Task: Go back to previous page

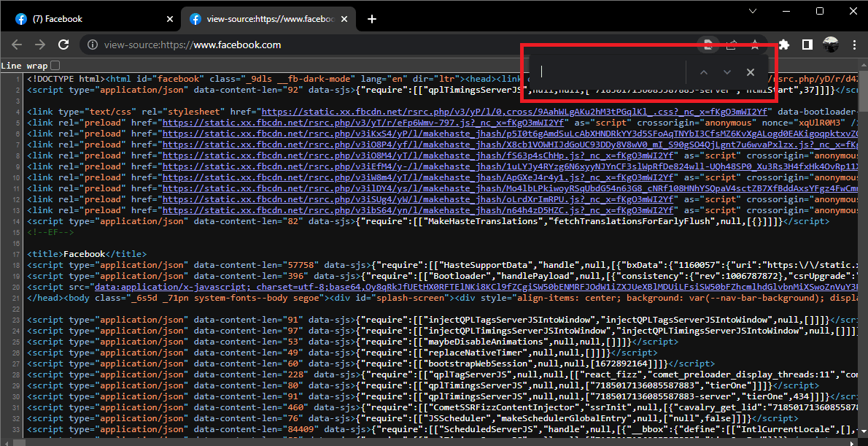Action: coord(18,45)
